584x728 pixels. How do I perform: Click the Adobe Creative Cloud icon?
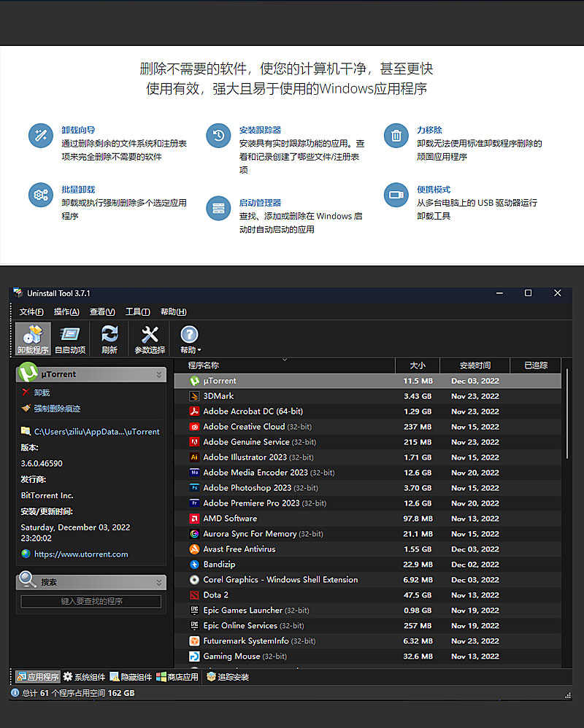(x=194, y=427)
